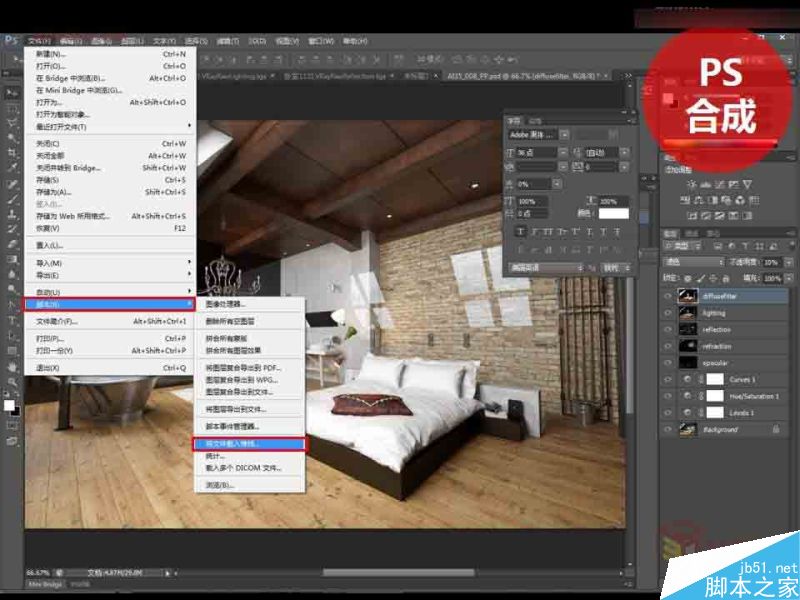Hide the Curves 1 adjustment layer
Viewport: 800px width, 600px height.
click(x=667, y=380)
